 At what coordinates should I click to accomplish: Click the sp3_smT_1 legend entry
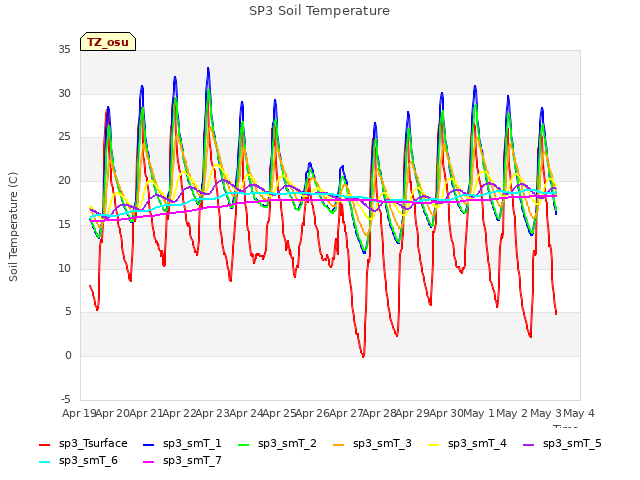tap(182, 443)
